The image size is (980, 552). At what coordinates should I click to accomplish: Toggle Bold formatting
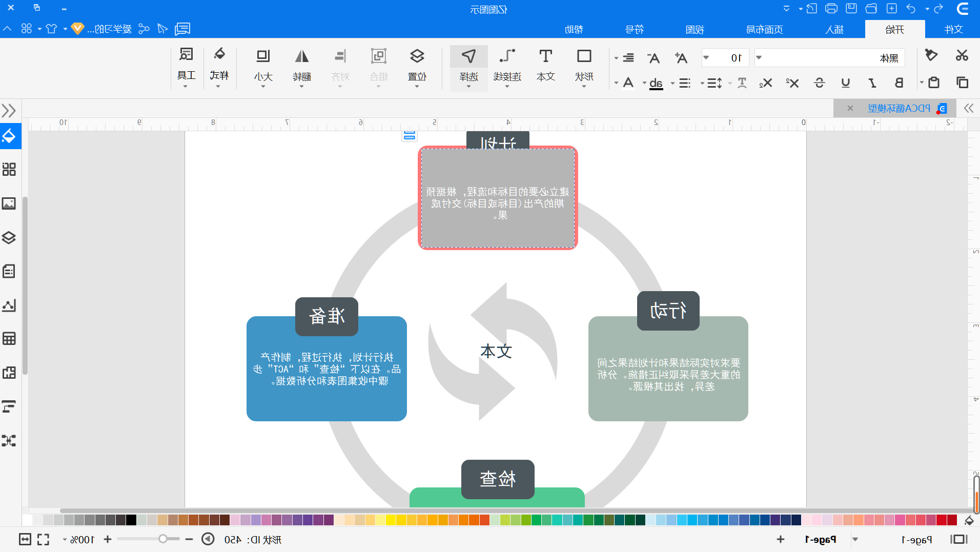(x=899, y=83)
